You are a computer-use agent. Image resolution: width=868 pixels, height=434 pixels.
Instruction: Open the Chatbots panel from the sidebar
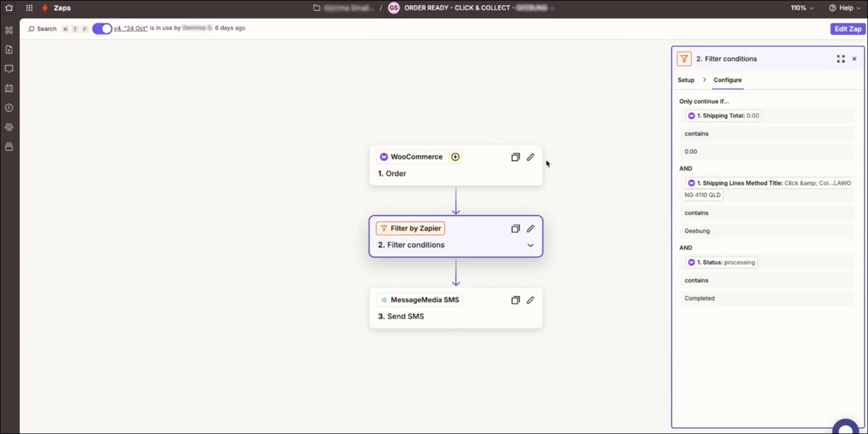point(9,69)
